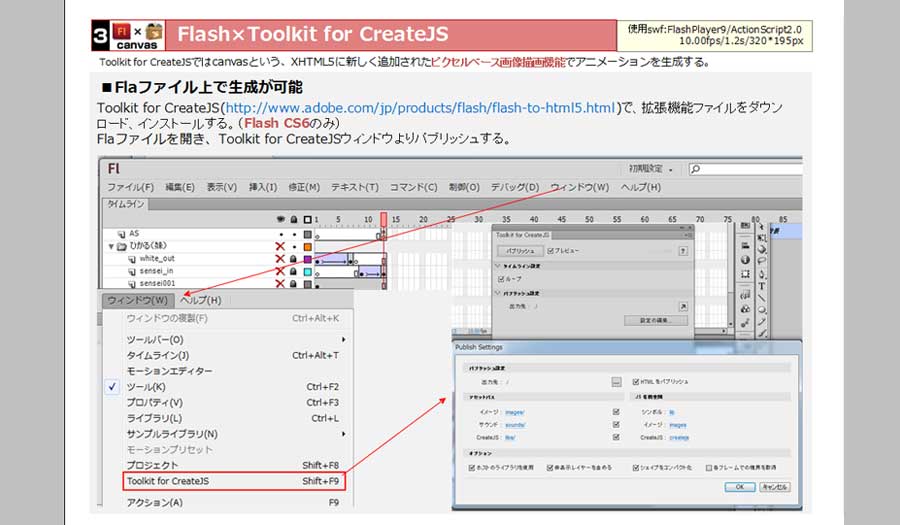Screen dimensions: 900x525
Task: Click the red playhead marker on timeline ruler
Action: pos(383,220)
